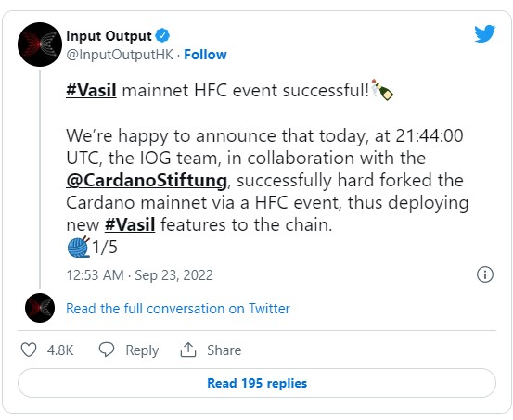Open the 12:53 AM Sep 23 timestamp
Viewport: 513px width, 420px height.
(140, 275)
